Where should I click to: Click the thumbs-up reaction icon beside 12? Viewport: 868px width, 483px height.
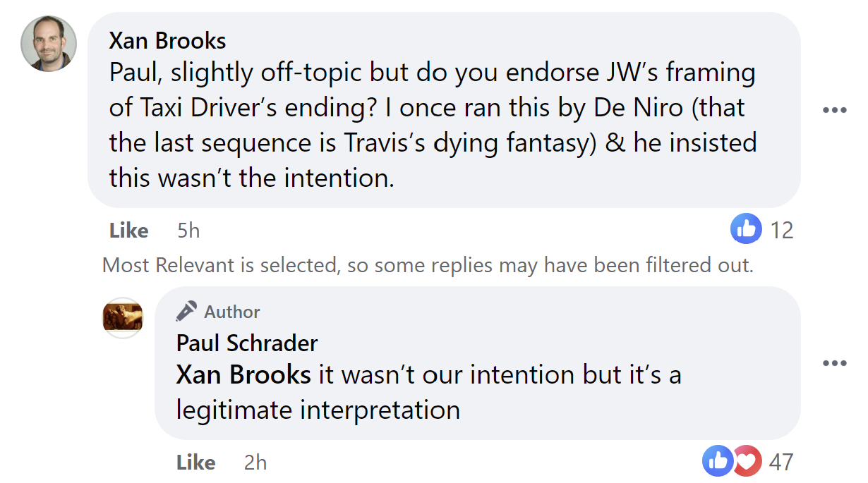(746, 229)
